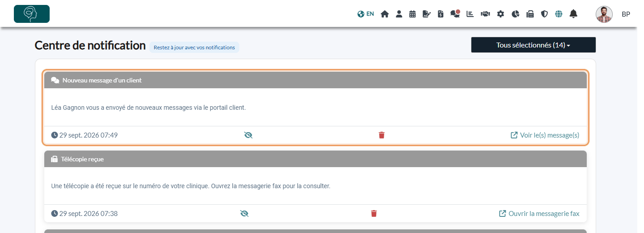The height and width of the screenshot is (233, 644).
Task: Mark Léa Gagnon message notification as unread
Action: (x=248, y=135)
